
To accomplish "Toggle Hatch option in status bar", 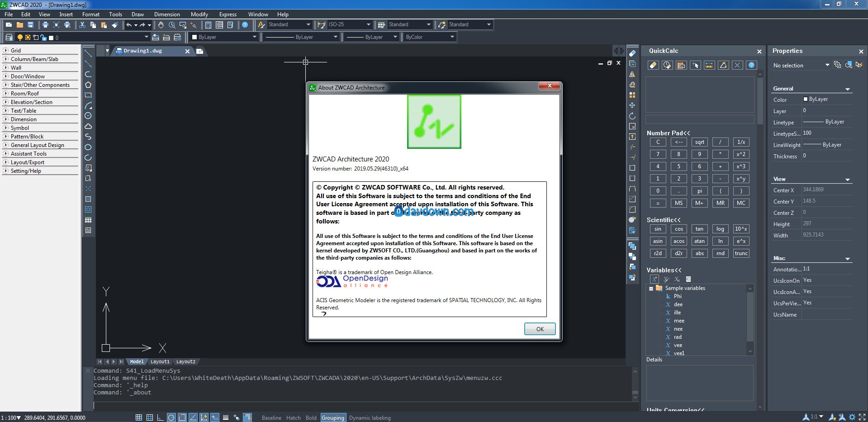I will 293,417.
